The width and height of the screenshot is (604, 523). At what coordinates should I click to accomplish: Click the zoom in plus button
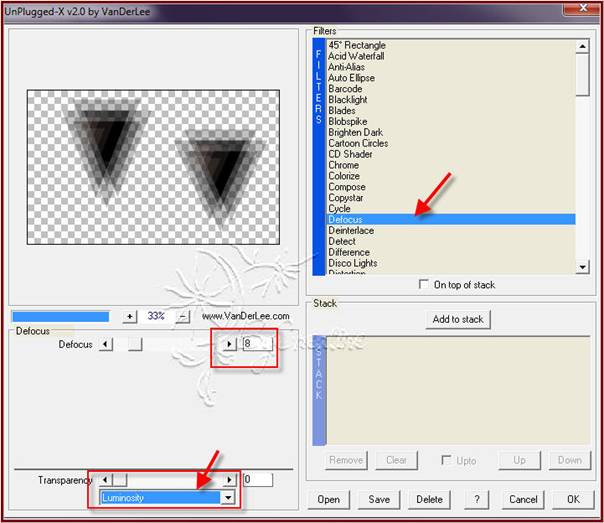click(129, 316)
